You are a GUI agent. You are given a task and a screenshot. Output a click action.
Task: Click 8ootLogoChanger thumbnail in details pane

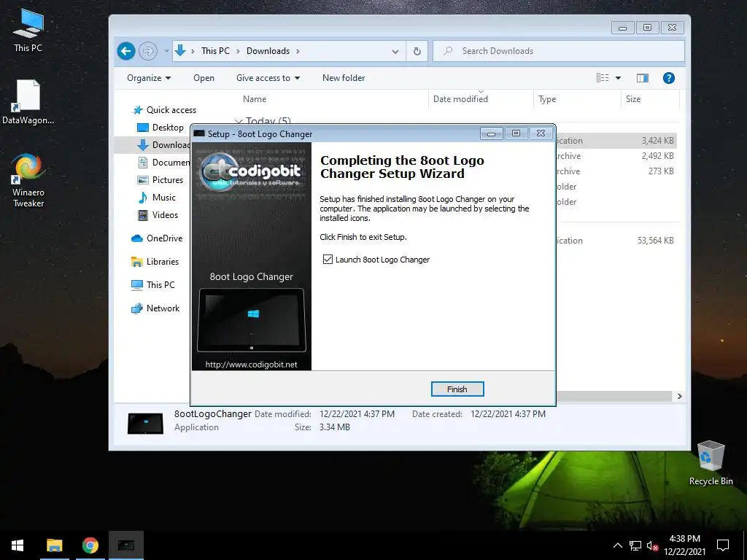[145, 423]
